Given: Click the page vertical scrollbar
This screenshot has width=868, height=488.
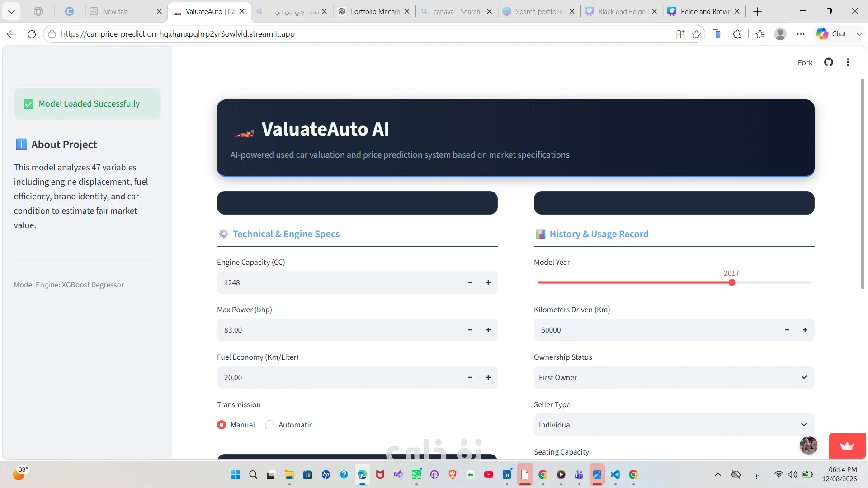Looking at the screenshot, I should (x=863, y=184).
